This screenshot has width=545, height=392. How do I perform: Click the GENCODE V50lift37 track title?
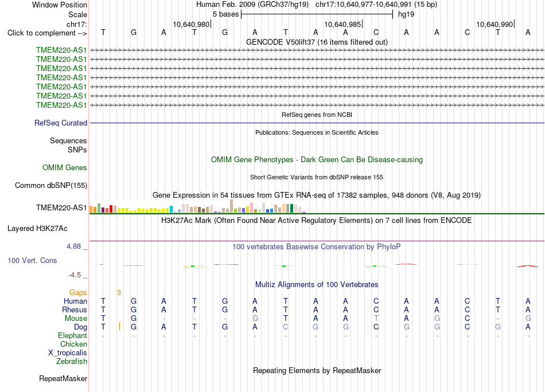coord(317,42)
